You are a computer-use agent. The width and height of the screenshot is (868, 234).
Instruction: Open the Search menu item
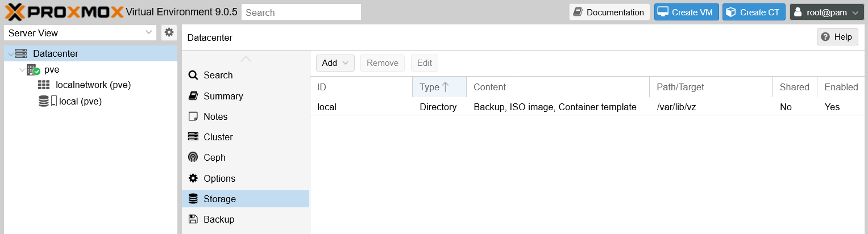pyautogui.click(x=246, y=75)
